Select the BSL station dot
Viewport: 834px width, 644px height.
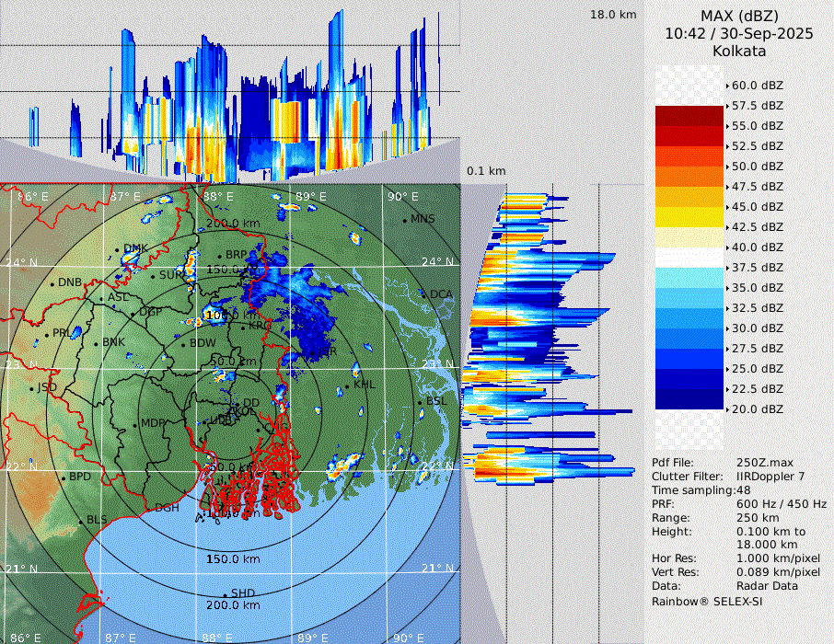[x=422, y=402]
